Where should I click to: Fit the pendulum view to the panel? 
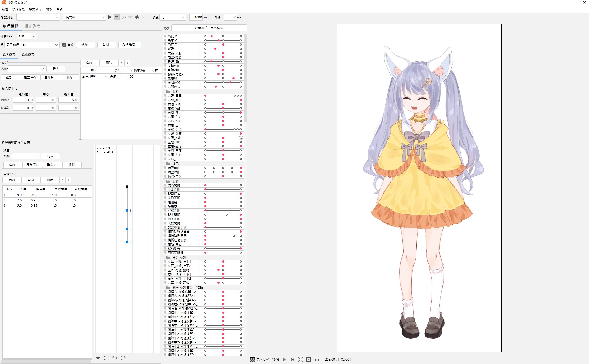107,358
